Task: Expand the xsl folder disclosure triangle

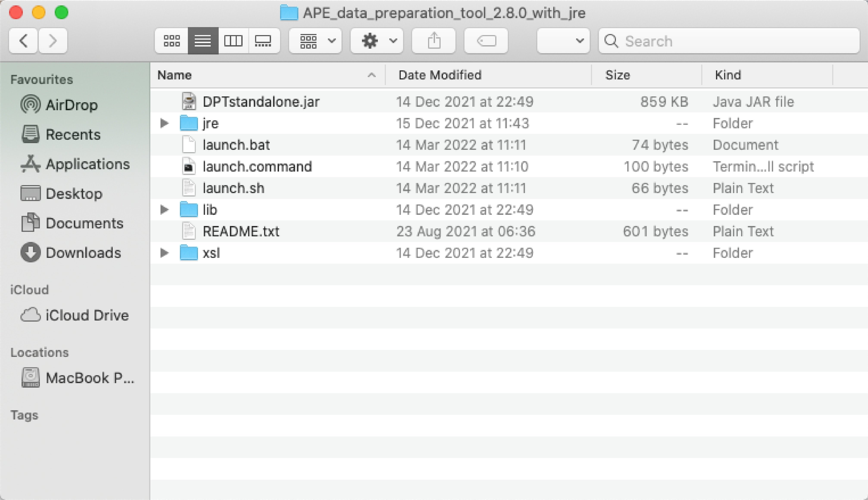Action: click(164, 253)
